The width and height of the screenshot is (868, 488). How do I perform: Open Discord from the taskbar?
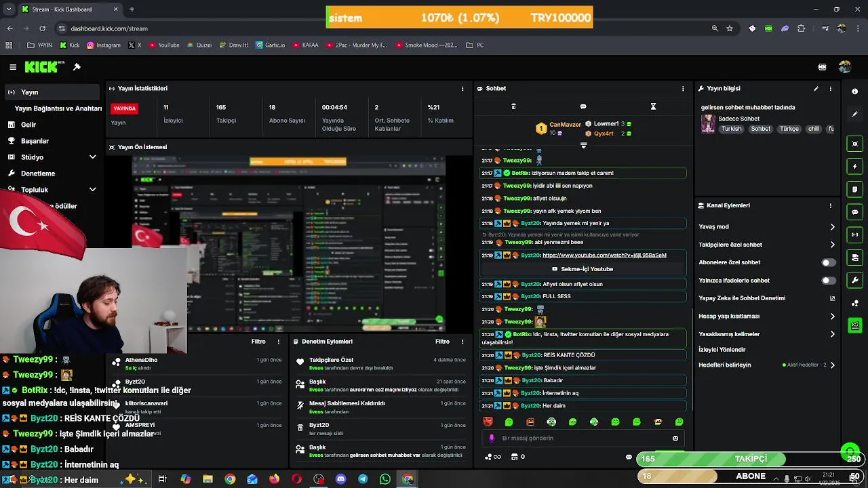[341, 479]
